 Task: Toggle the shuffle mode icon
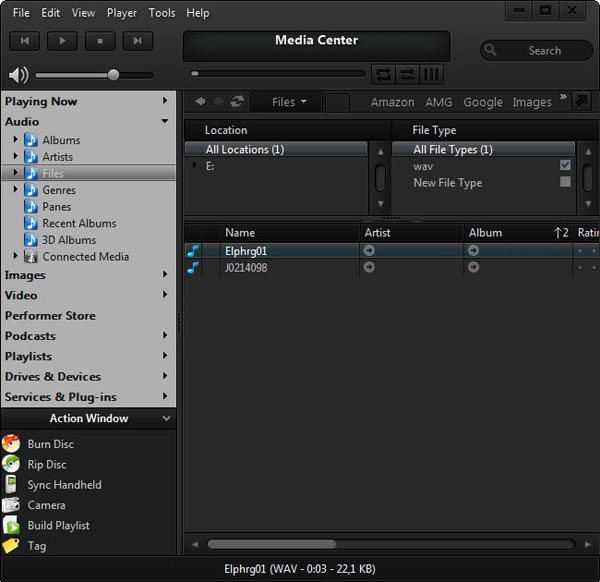point(408,74)
